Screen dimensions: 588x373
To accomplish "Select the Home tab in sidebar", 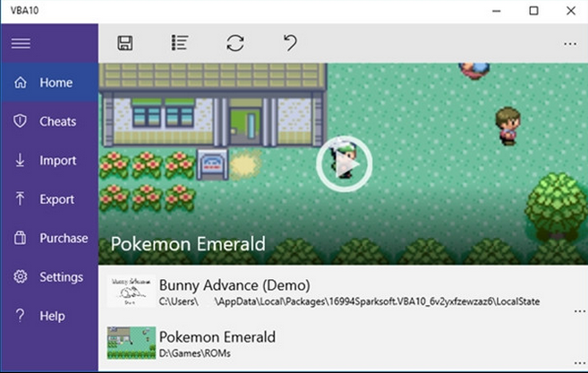I will (x=49, y=82).
